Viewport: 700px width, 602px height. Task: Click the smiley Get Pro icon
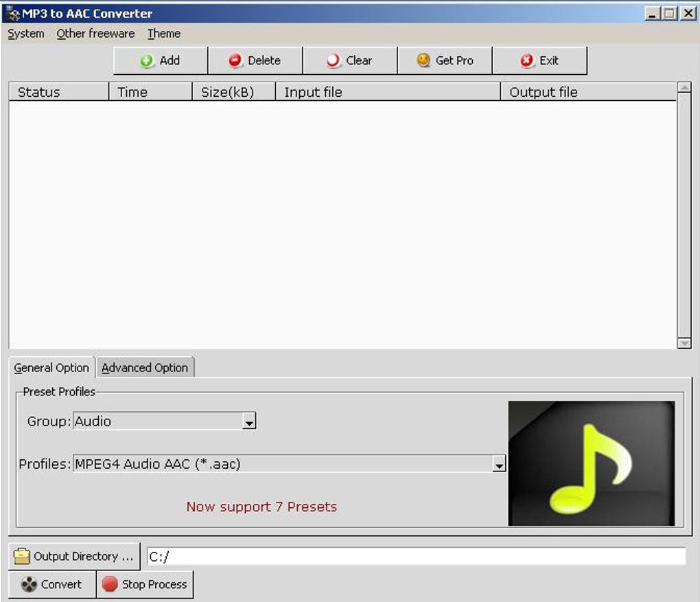coord(423,60)
